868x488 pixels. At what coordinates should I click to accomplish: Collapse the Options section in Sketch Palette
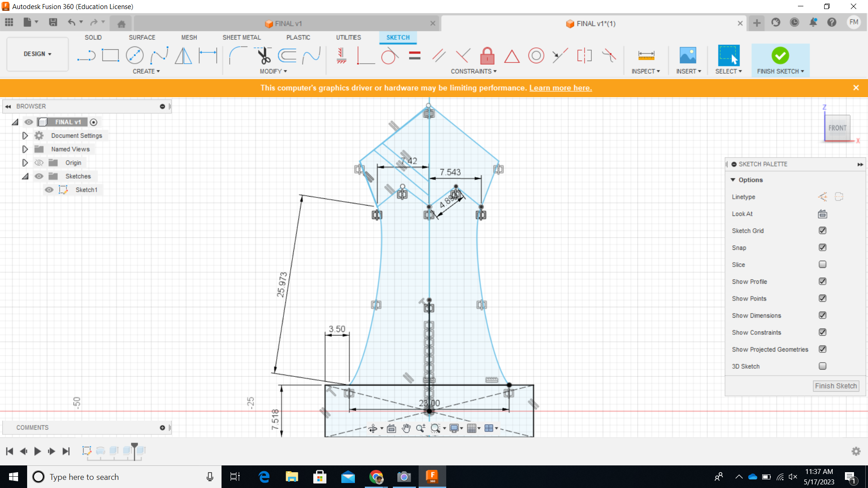coord(733,179)
